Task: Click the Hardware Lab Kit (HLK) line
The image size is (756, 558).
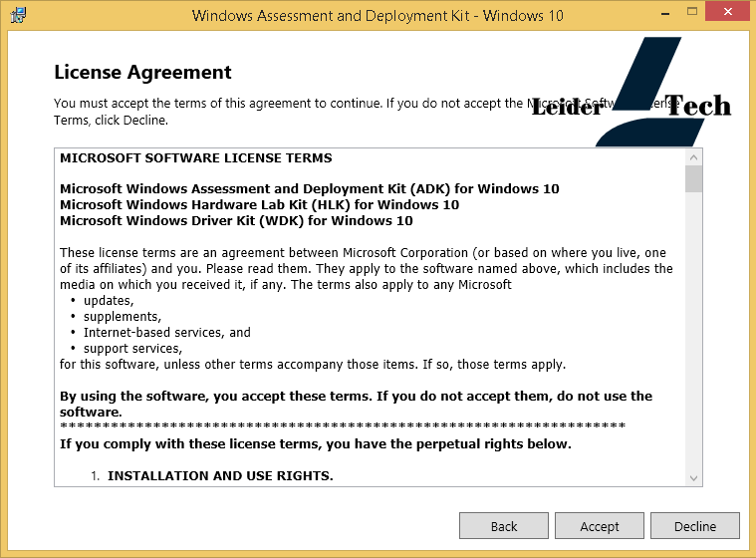Action: (x=259, y=204)
